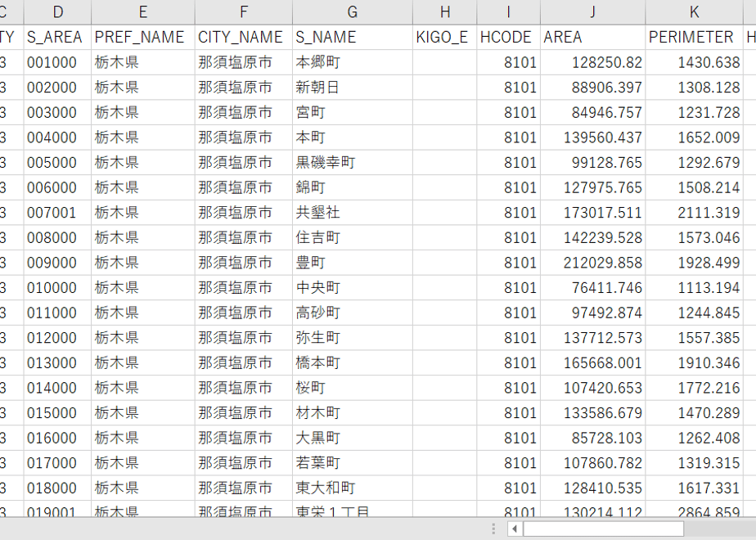Screen dimensions: 756x540
Task: Select S_AREA cell 015000
Action: 57,413
